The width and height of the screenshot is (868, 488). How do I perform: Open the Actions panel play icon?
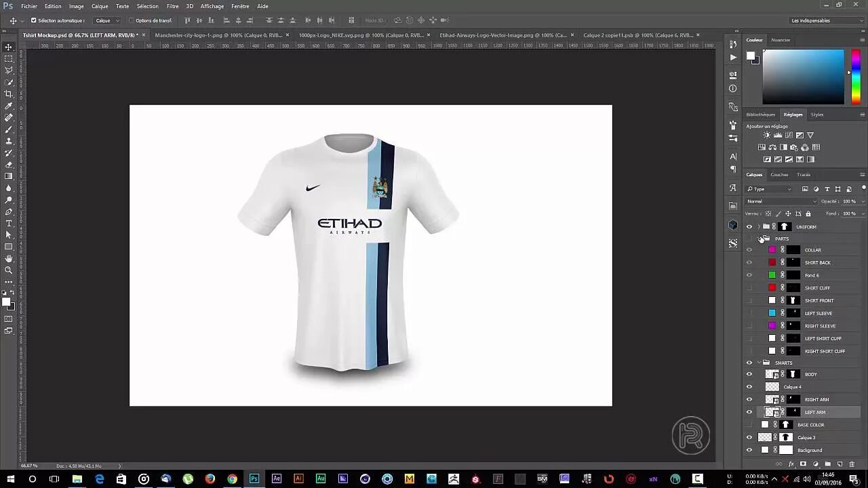click(x=733, y=57)
